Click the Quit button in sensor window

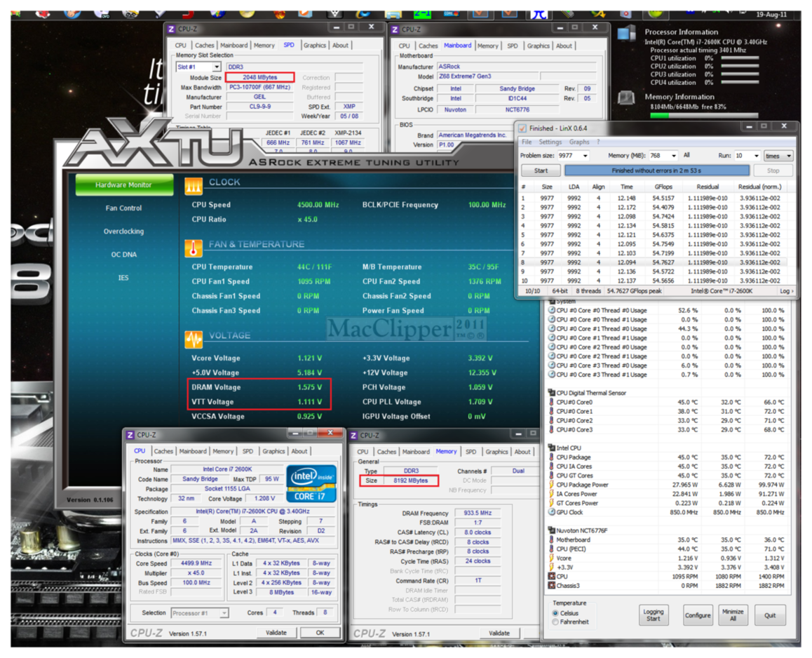[769, 615]
